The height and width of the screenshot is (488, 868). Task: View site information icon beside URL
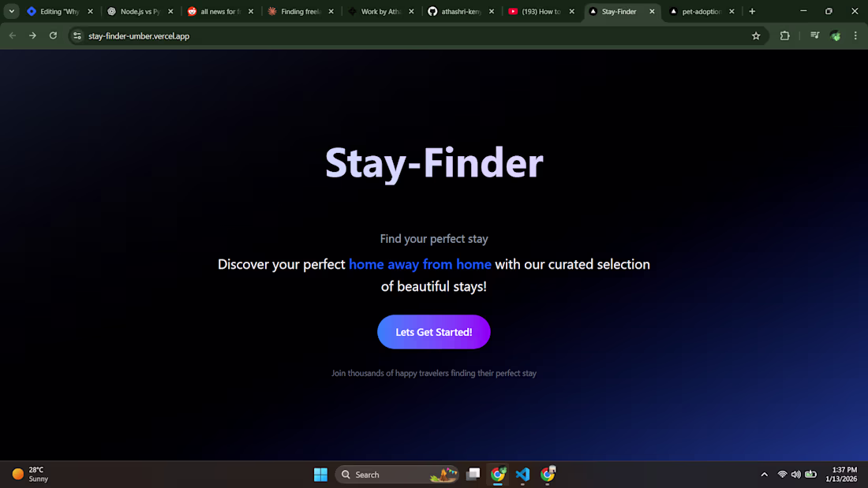click(x=77, y=36)
